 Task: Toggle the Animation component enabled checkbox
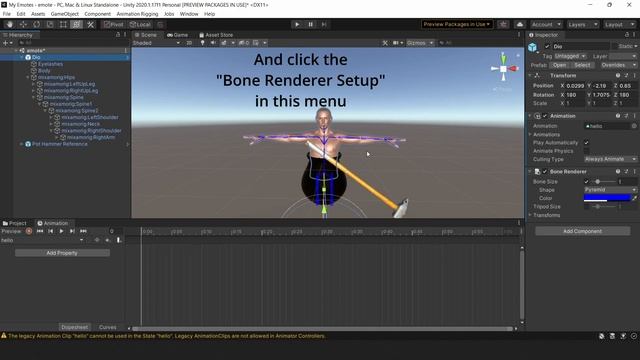pyautogui.click(x=544, y=116)
